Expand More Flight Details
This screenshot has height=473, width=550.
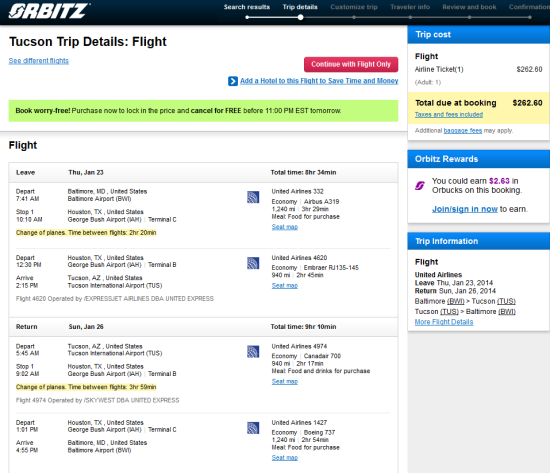[444, 322]
